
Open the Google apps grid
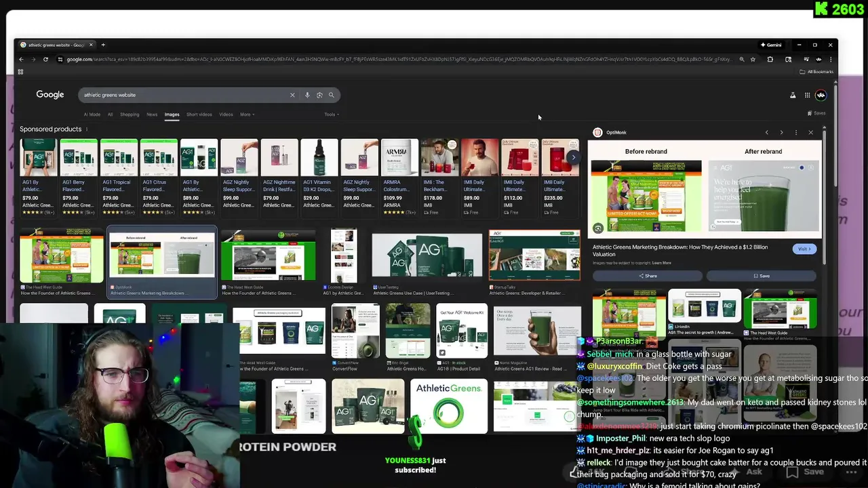pyautogui.click(x=807, y=95)
